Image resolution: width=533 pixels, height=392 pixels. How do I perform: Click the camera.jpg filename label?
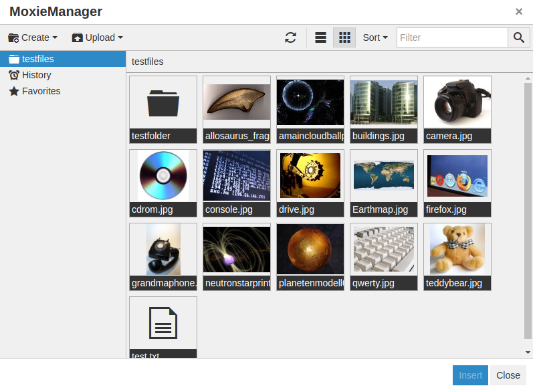[x=449, y=136]
